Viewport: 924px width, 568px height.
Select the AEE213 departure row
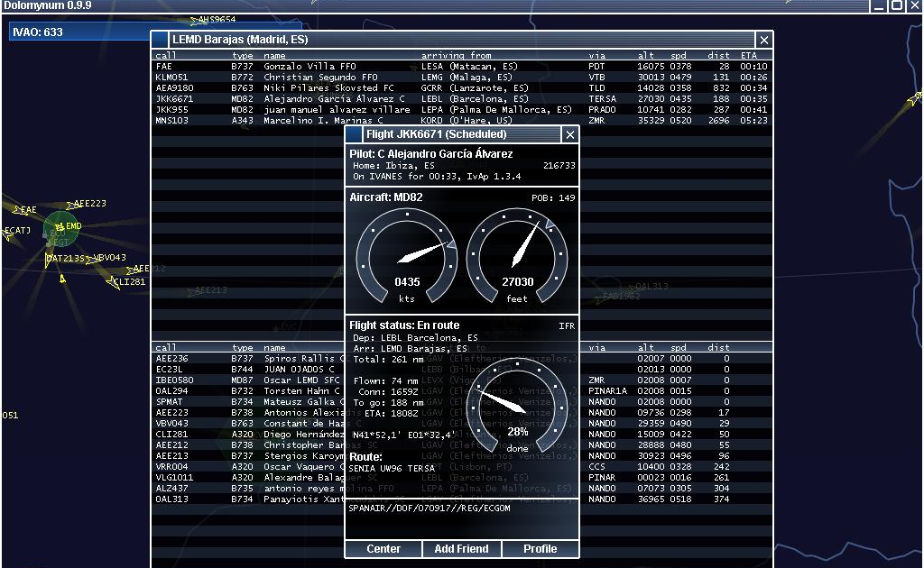(461, 455)
